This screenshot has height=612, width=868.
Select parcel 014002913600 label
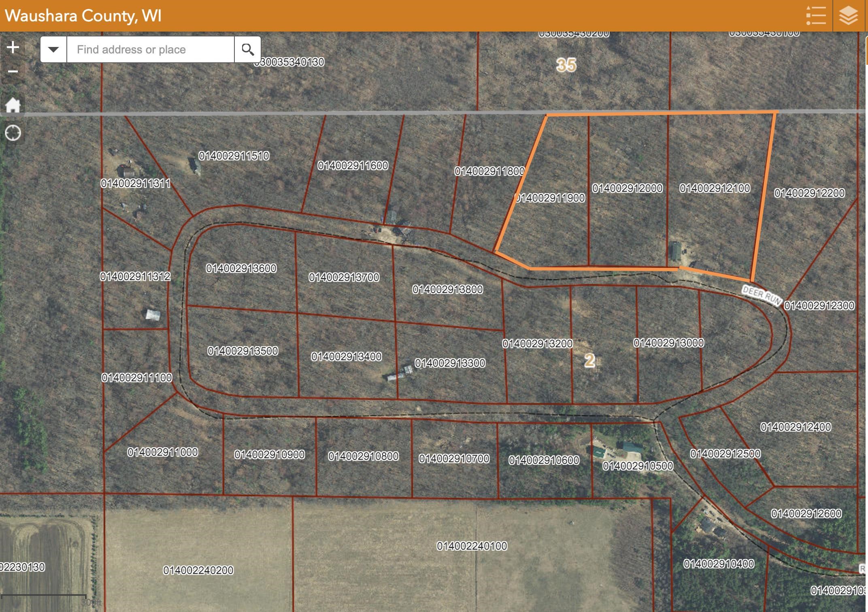(x=241, y=268)
